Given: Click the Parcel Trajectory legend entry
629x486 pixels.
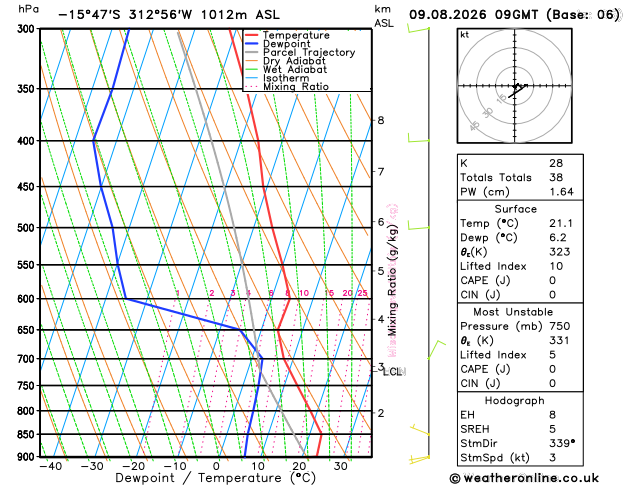Looking at the screenshot, I should coord(300,53).
